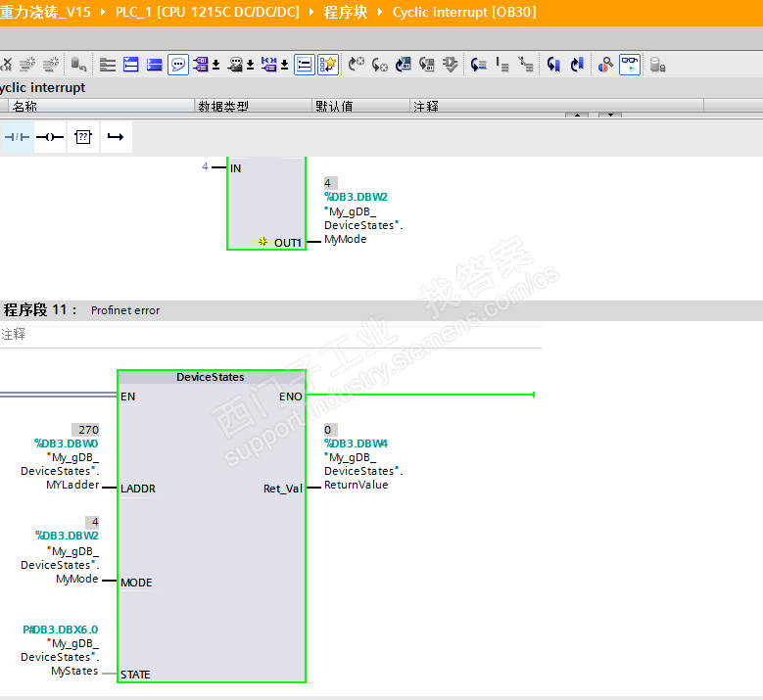The height and width of the screenshot is (700, 763).
Task: Click the EN input of DeviceStates
Action: (128, 397)
